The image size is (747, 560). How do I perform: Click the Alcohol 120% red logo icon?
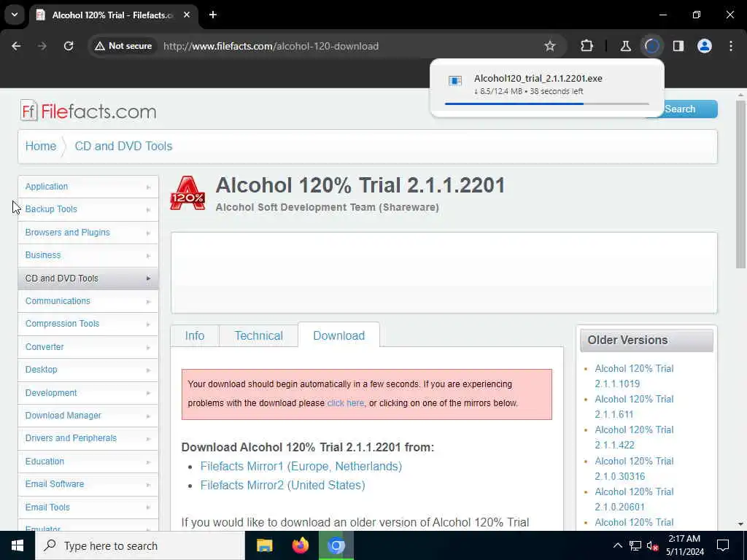(x=187, y=193)
